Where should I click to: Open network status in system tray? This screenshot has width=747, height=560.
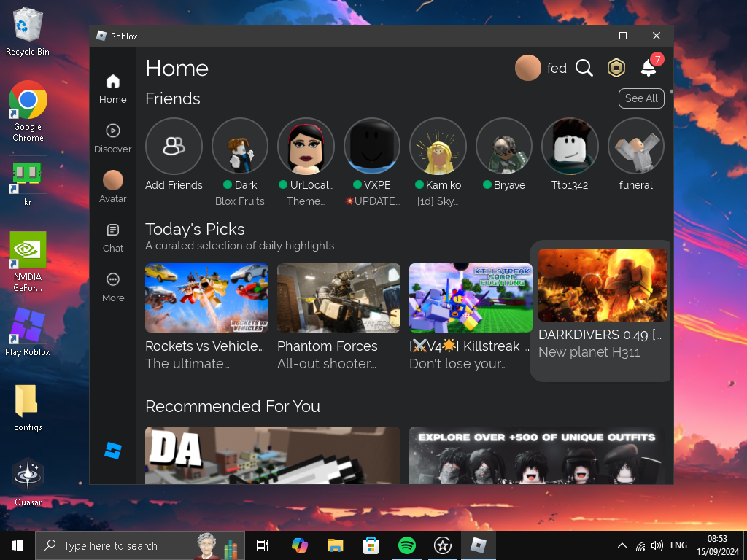(640, 545)
